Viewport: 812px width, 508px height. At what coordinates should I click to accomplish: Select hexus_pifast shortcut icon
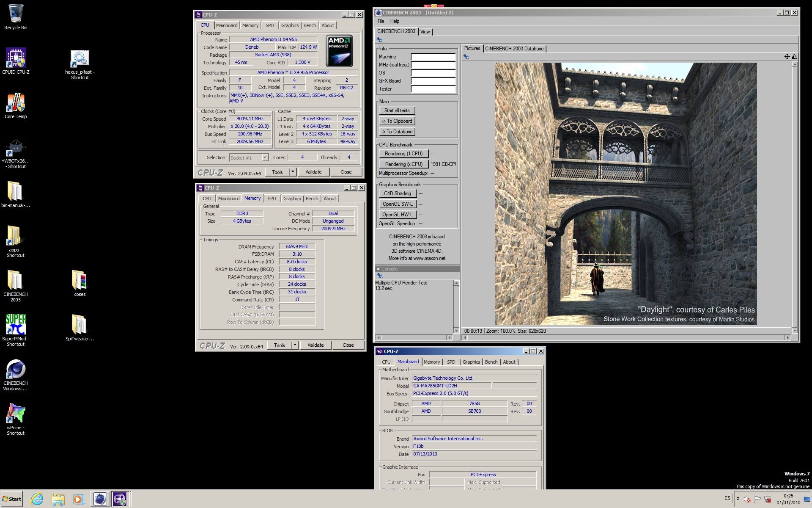80,65
